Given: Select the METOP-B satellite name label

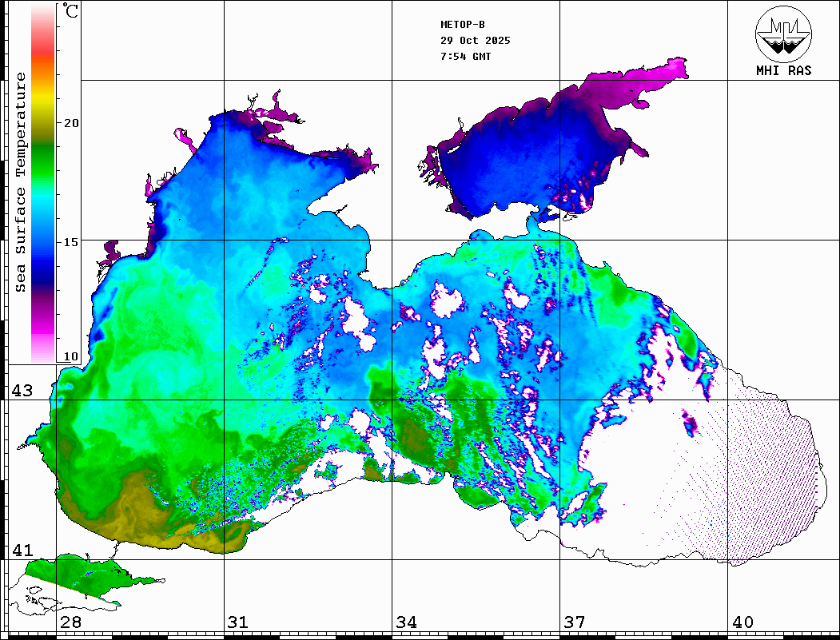Looking at the screenshot, I should pos(463,25).
